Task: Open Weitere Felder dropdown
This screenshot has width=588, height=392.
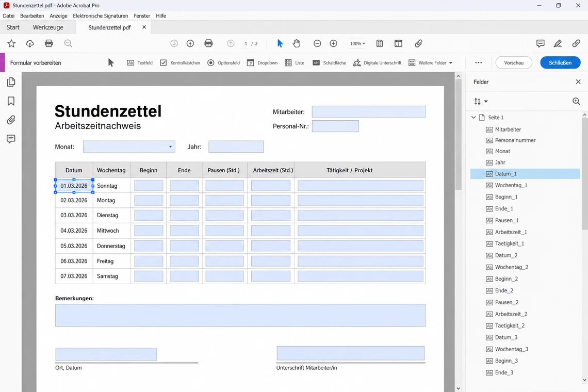Action: pos(431,62)
